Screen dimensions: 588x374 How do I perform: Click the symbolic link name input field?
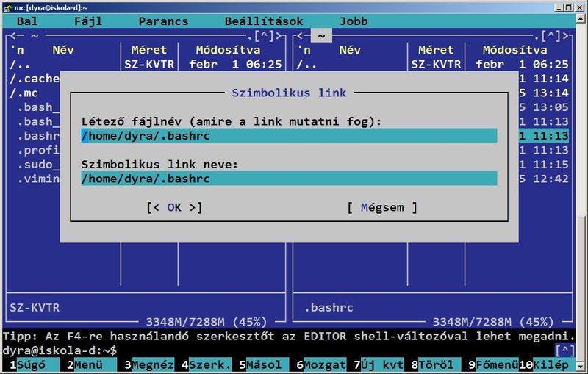pyautogui.click(x=289, y=179)
